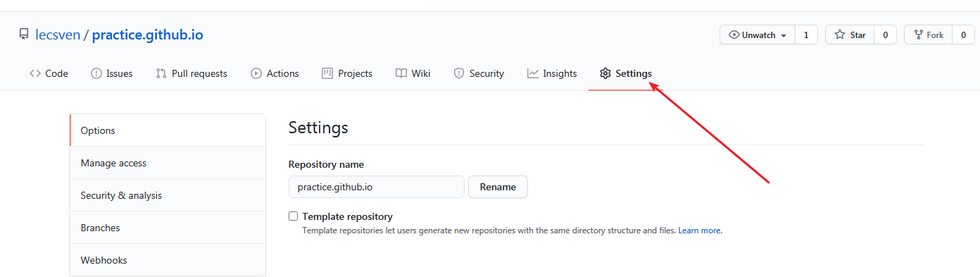This screenshot has width=980, height=277.
Task: Switch to the Actions tab
Action: tap(275, 73)
